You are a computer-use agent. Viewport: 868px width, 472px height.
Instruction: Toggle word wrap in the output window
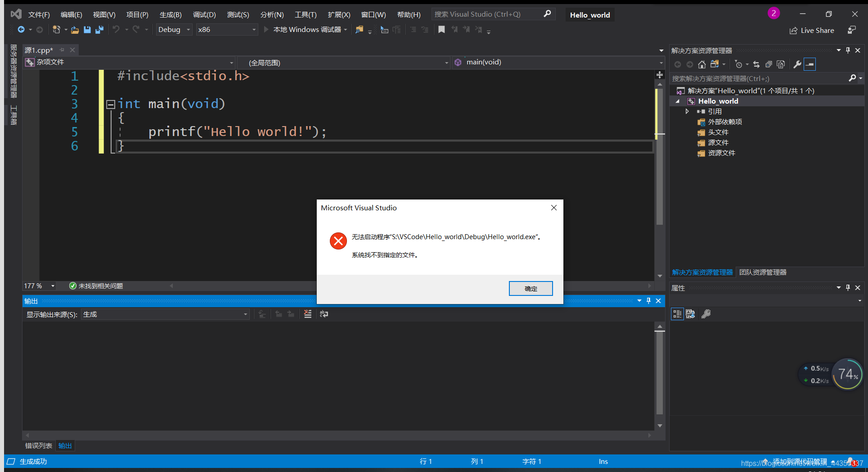click(324, 314)
